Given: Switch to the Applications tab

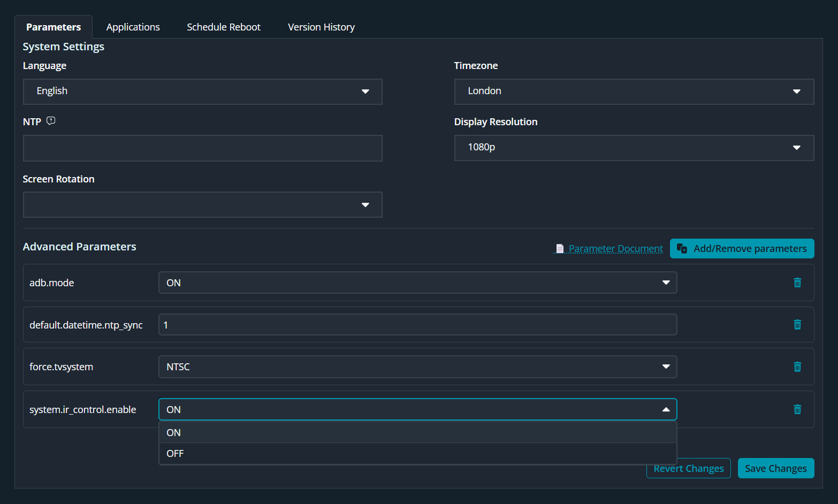Looking at the screenshot, I should [x=133, y=27].
